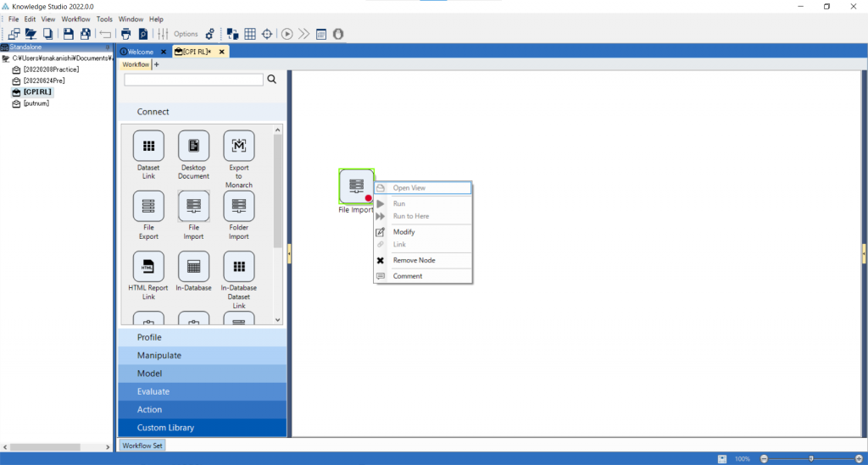Image resolution: width=868 pixels, height=465 pixels.
Task: Click the Save floppy disk icon
Action: 68,34
